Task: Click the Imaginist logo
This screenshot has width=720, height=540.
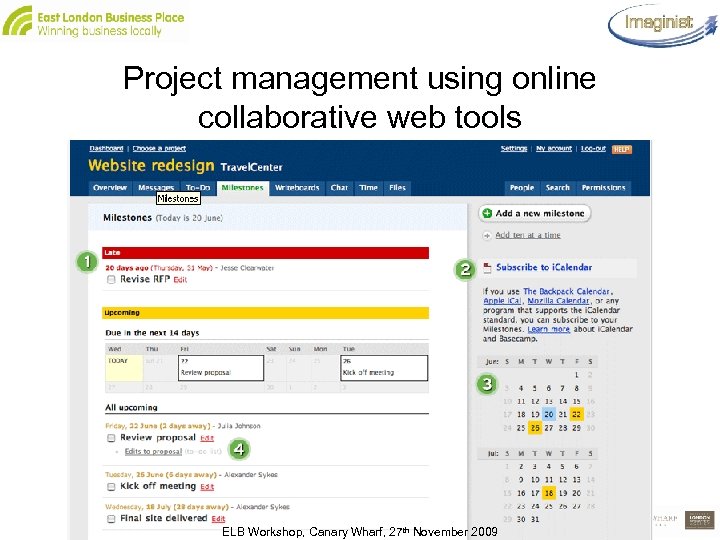Action: [x=663, y=24]
